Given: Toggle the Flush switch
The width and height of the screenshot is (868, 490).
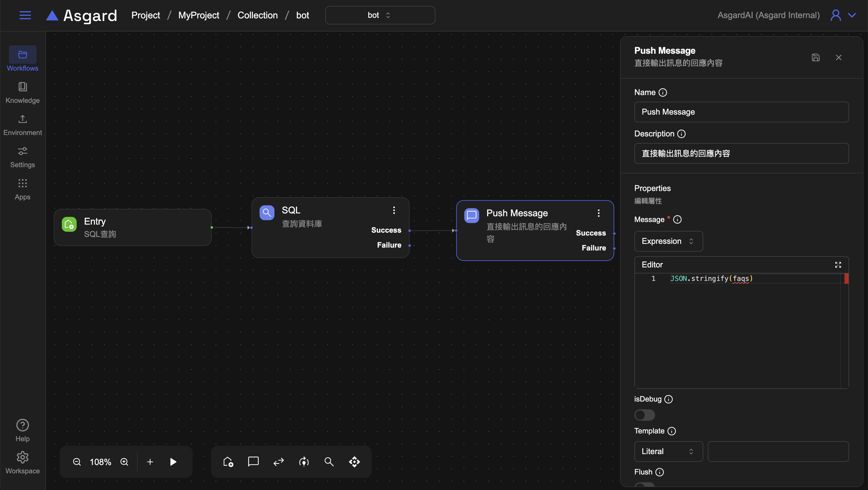Looking at the screenshot, I should [644, 485].
